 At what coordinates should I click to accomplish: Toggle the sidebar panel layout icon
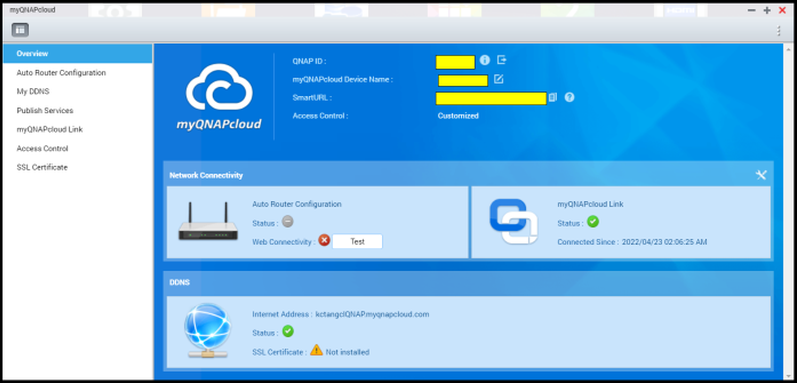20,30
